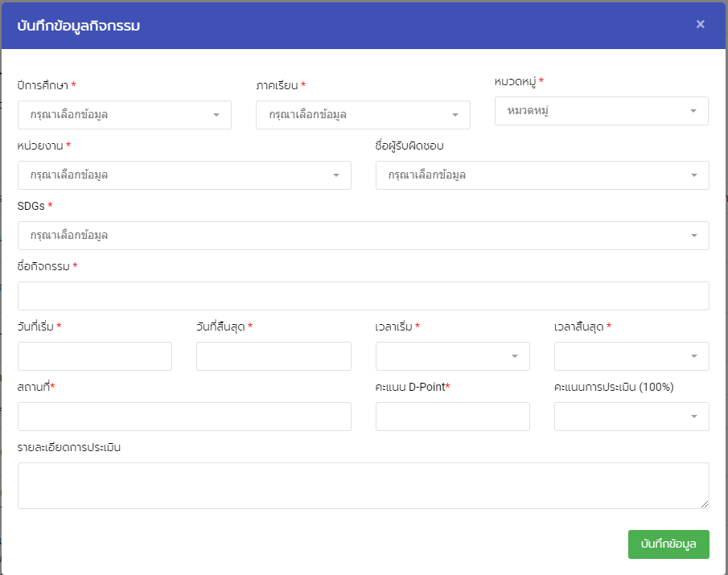The height and width of the screenshot is (575, 728).
Task: Open the ปีการศึกษา dropdown
Action: click(x=125, y=115)
